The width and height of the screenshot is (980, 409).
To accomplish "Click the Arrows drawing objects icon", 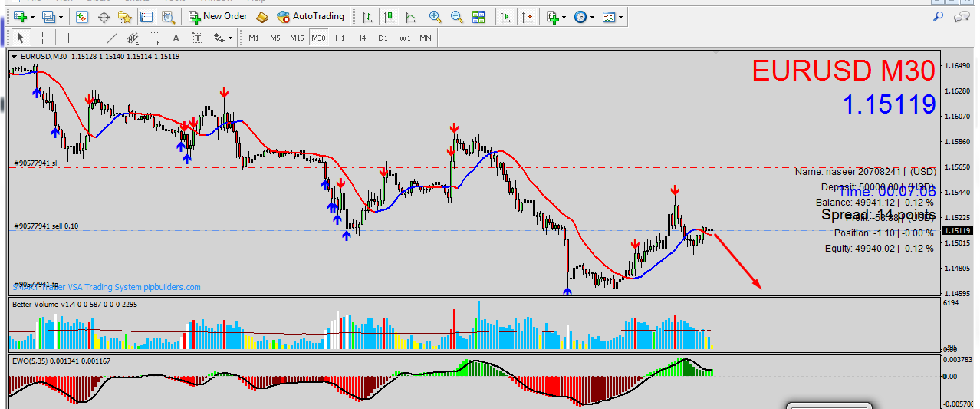I will point(219,38).
